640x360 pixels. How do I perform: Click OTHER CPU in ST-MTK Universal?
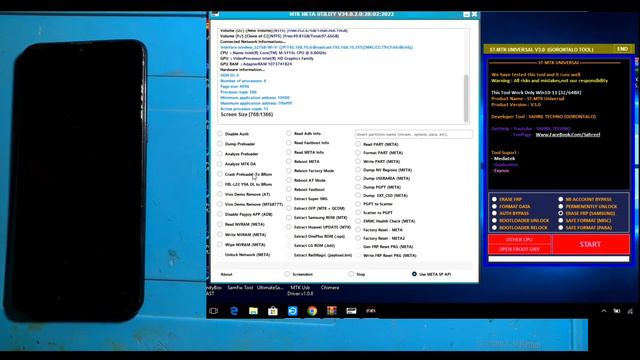click(x=519, y=240)
